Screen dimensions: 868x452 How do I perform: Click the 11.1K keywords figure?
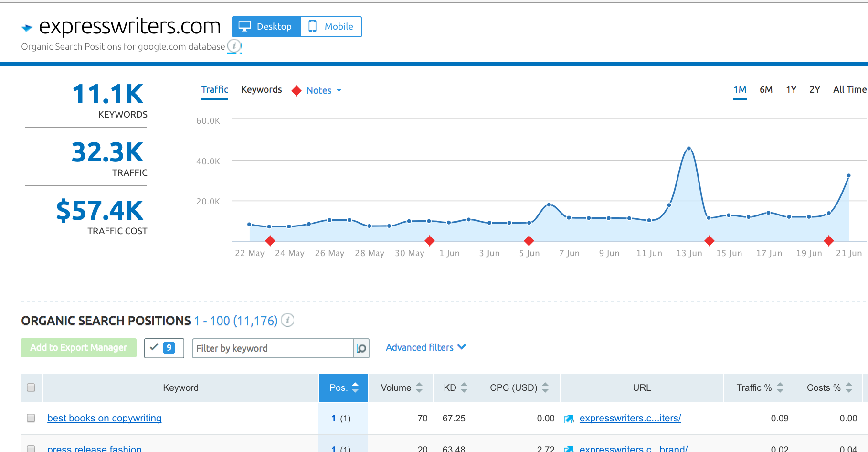pyautogui.click(x=108, y=94)
